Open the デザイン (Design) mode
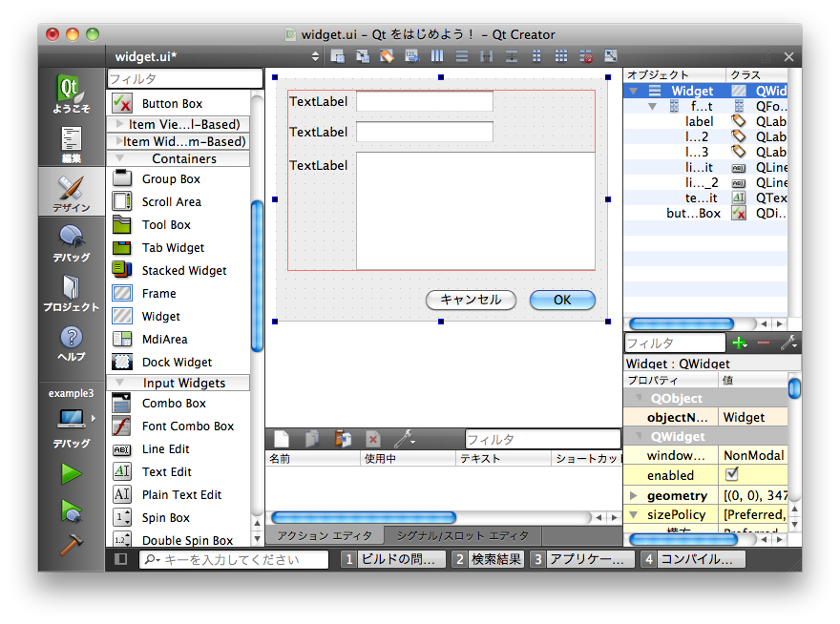Image resolution: width=840 pixels, height=624 pixels. 72,192
